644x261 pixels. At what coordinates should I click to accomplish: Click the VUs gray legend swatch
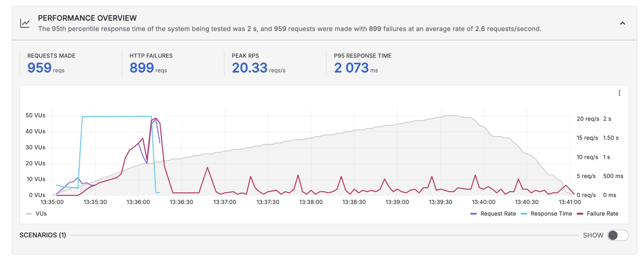29,214
